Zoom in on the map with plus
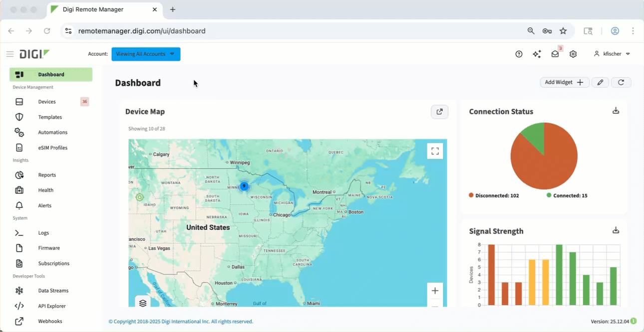 point(435,291)
